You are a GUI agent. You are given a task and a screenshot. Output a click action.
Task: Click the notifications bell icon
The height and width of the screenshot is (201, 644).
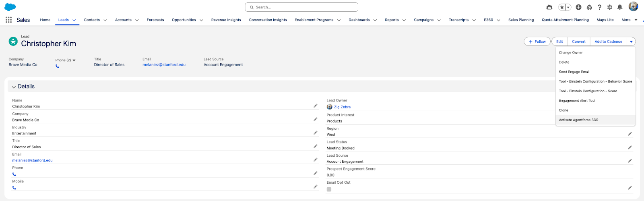click(620, 7)
